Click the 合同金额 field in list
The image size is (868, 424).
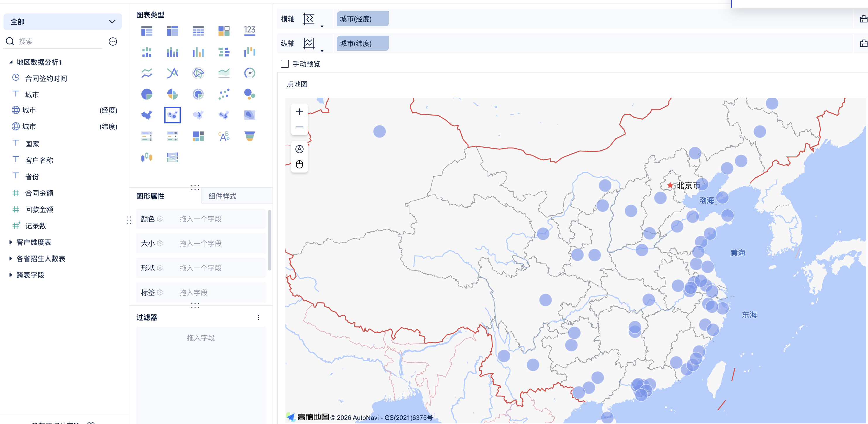pyautogui.click(x=39, y=193)
